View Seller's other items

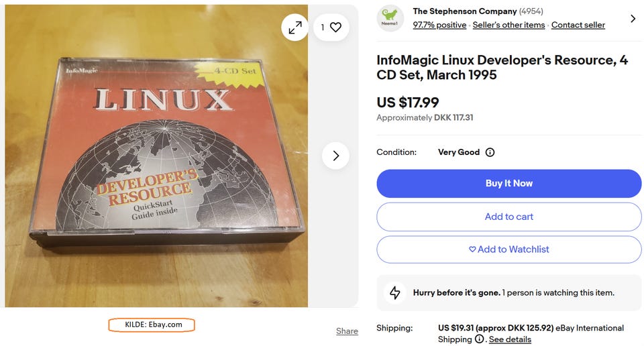(508, 25)
